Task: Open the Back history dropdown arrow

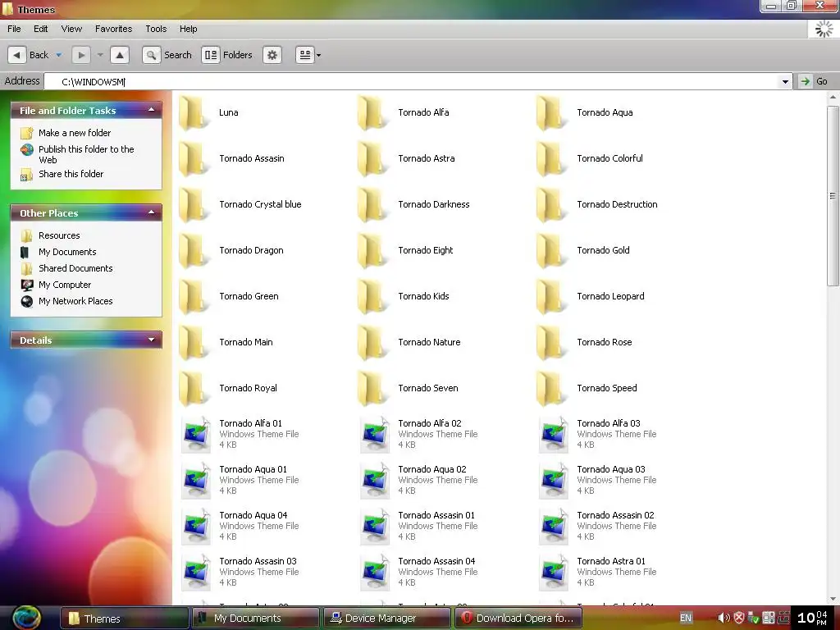Action: [x=59, y=55]
